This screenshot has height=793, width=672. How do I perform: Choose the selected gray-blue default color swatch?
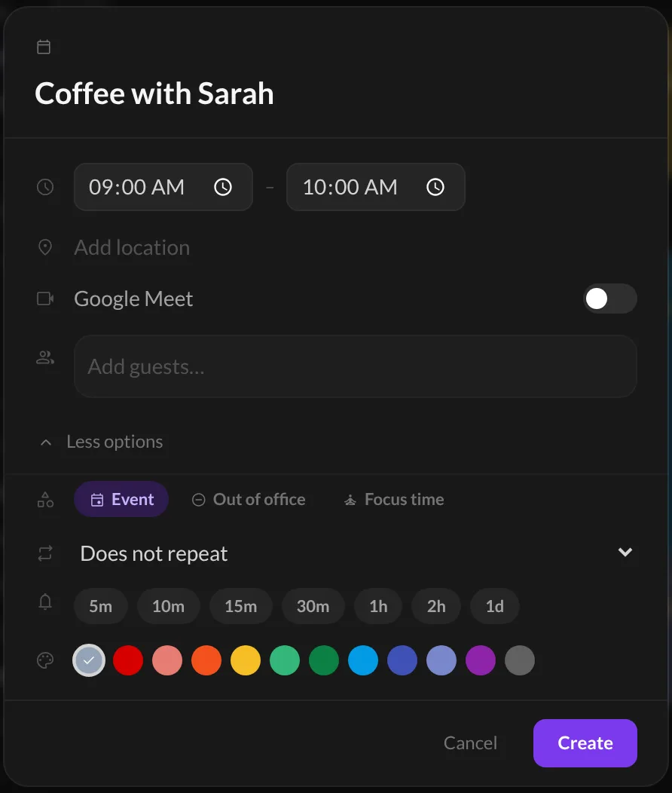click(x=89, y=660)
